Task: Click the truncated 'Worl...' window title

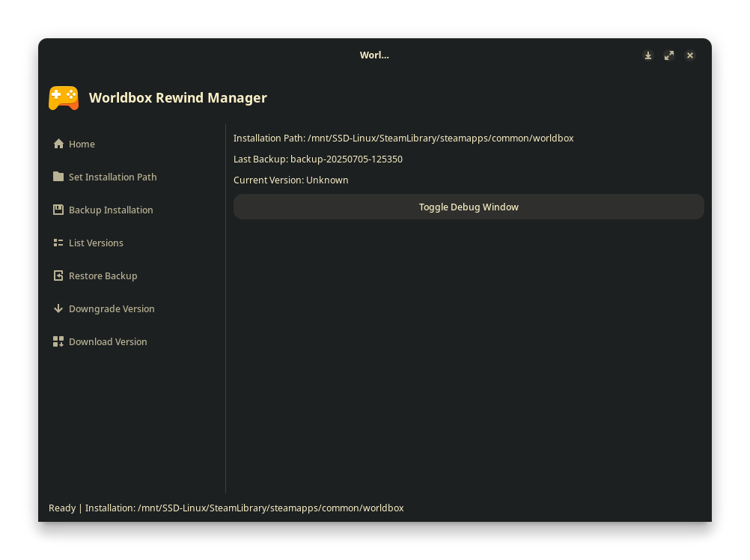Action: 374,55
